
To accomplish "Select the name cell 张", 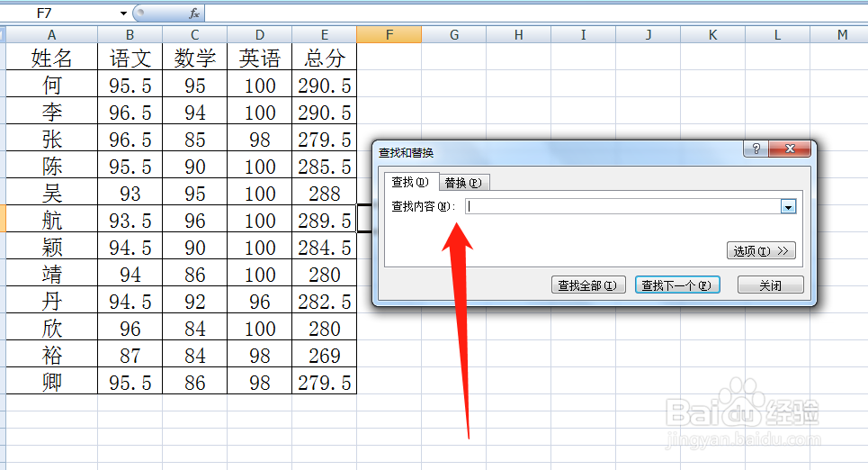I will pyautogui.click(x=51, y=138).
